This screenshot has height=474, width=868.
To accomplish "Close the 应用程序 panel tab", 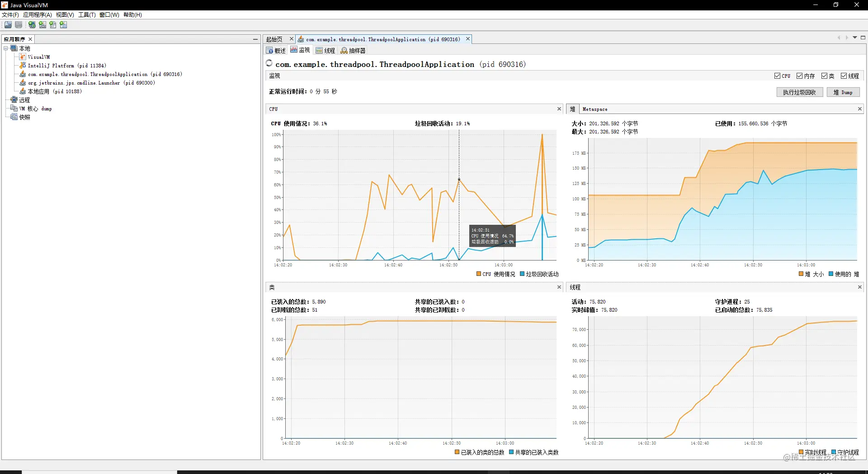I will [x=30, y=39].
